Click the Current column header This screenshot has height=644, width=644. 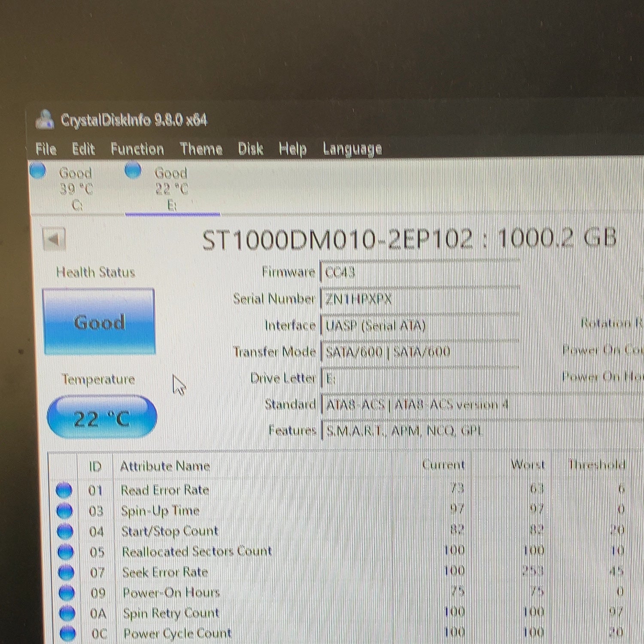coord(444,465)
